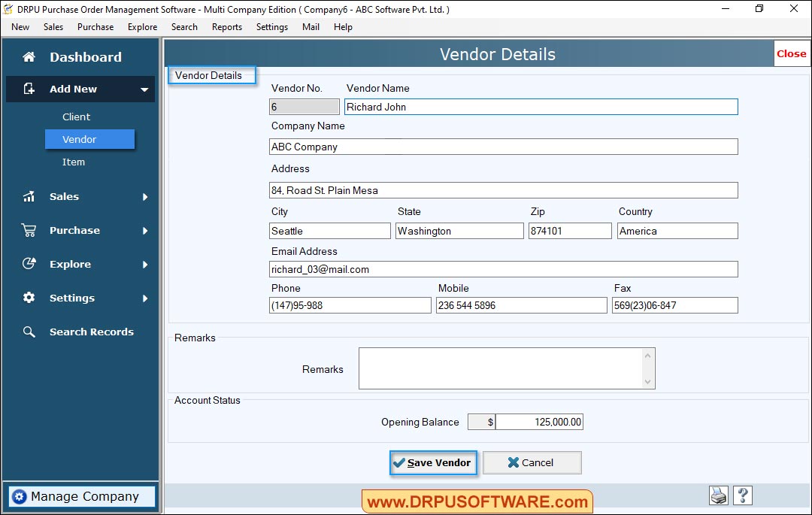Expand the Sales submenu arrow
812x515 pixels.
[x=145, y=196]
